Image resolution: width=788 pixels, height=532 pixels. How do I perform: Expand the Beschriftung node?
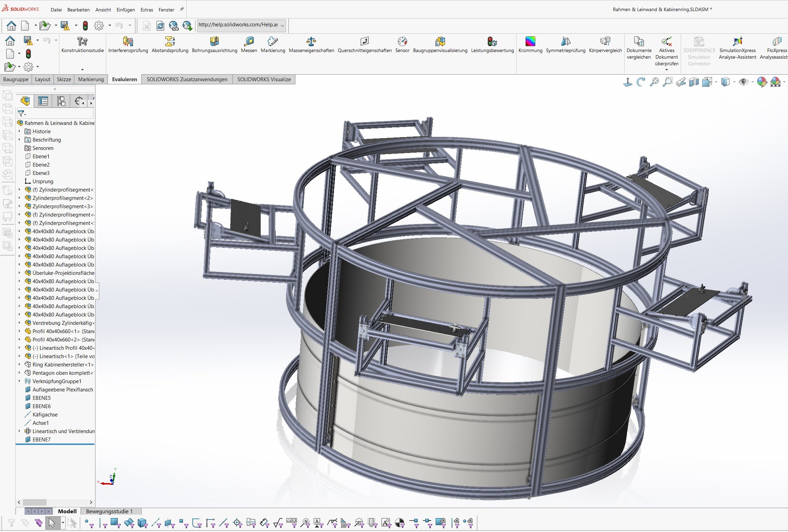click(x=19, y=140)
